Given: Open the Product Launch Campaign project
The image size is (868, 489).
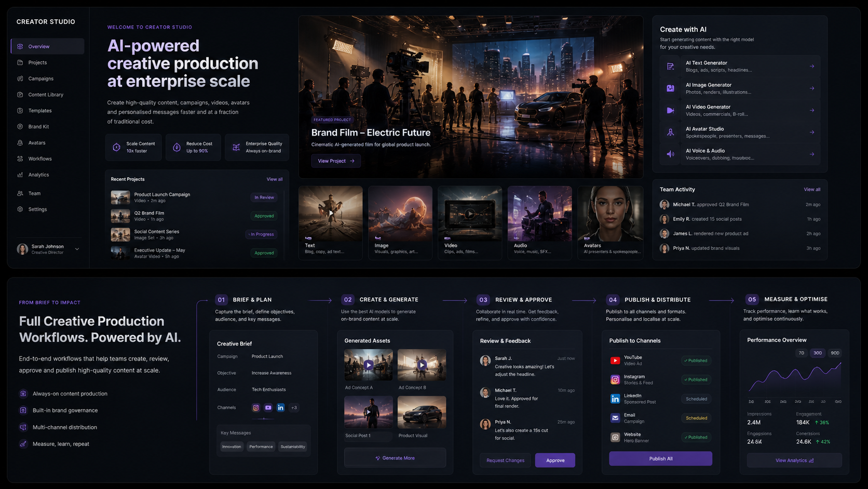Looking at the screenshot, I should [x=195, y=197].
